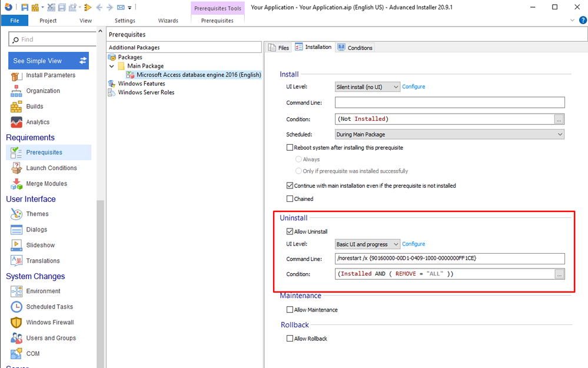
Task: Click the Help question mark icon
Action: [x=583, y=20]
